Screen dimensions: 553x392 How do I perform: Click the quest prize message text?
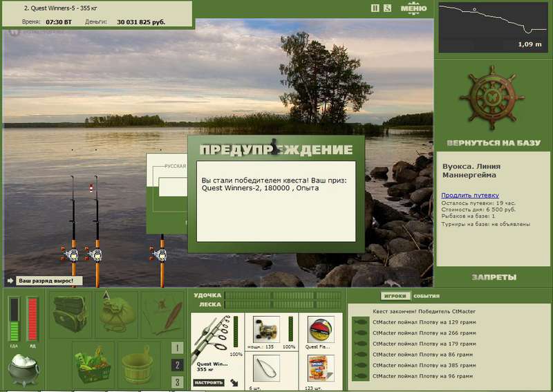pos(274,184)
